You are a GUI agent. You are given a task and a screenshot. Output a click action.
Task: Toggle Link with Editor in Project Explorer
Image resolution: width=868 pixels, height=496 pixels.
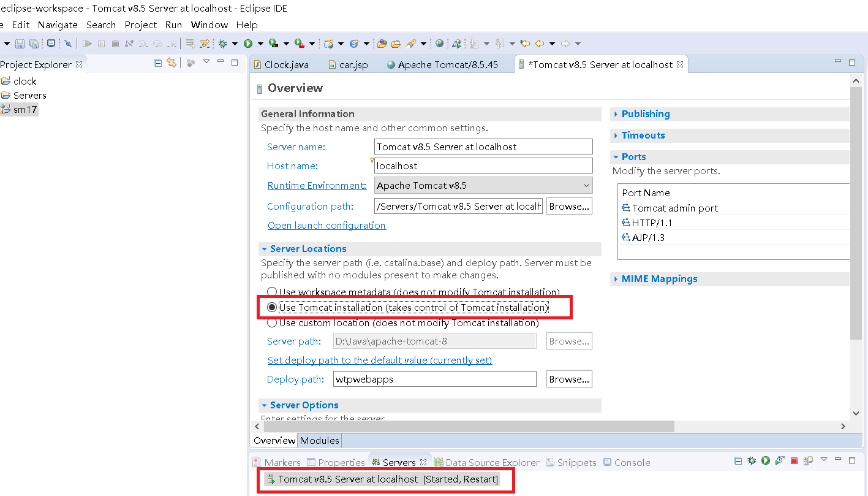pos(172,63)
